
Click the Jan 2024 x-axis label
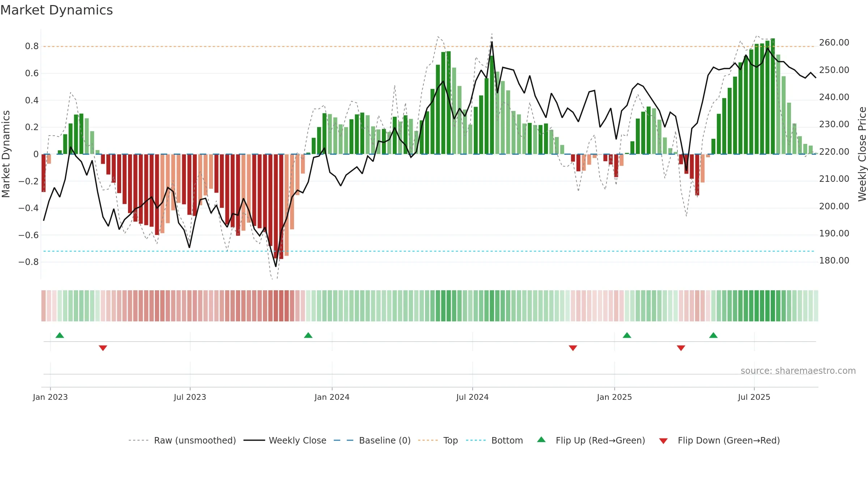[332, 397]
